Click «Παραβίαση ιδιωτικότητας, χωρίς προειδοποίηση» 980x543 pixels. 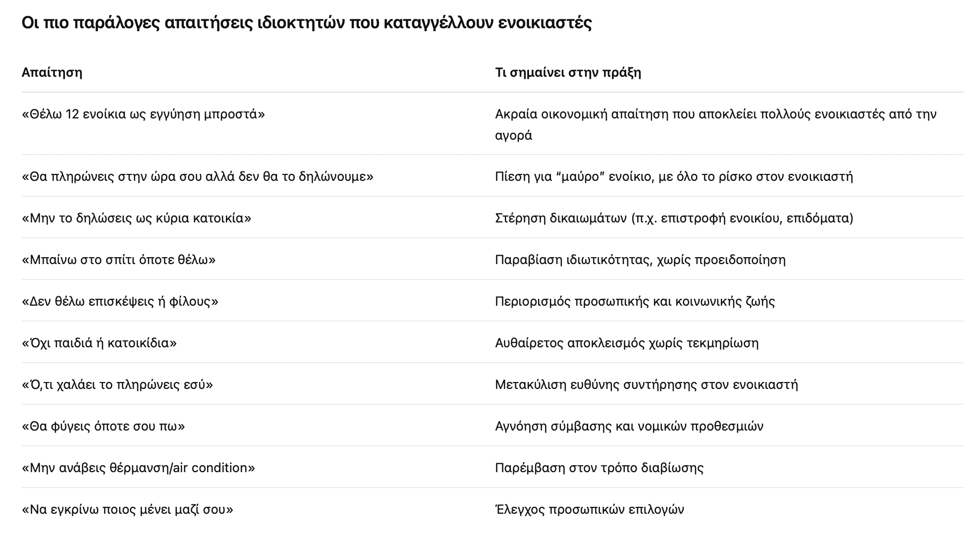click(x=640, y=260)
